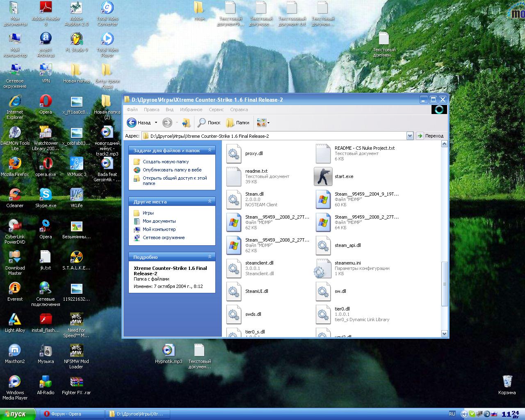Click the Back arrow toolbar icon
525x420 pixels.
132,123
